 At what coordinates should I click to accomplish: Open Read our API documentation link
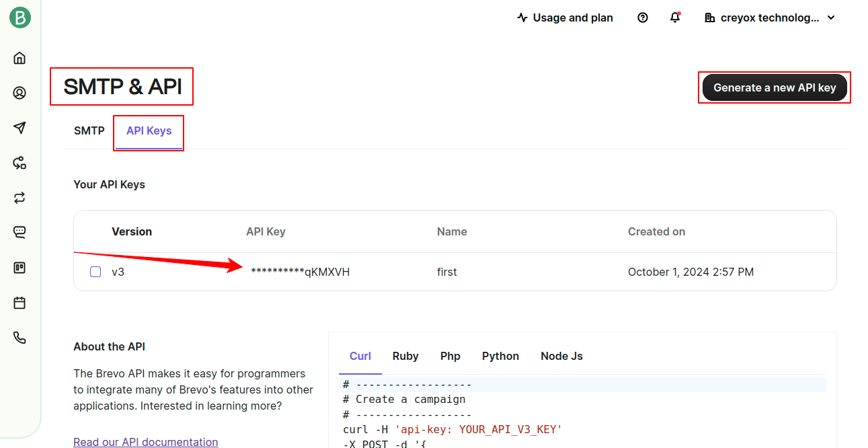click(x=146, y=442)
